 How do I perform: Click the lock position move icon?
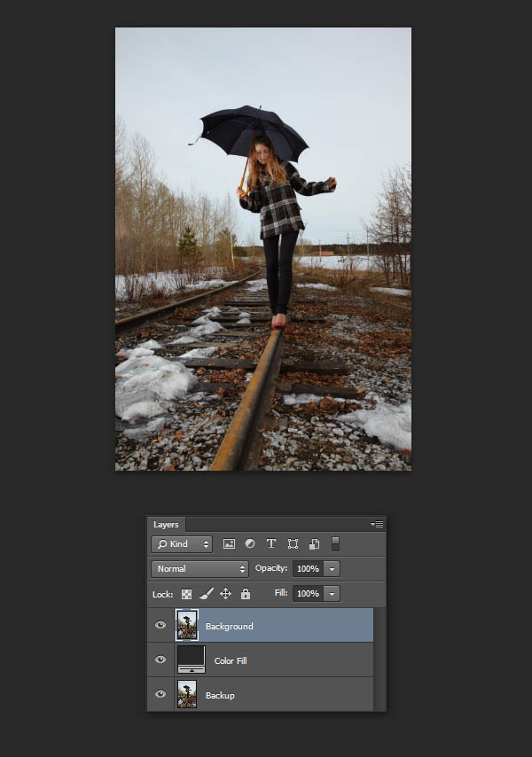point(225,594)
